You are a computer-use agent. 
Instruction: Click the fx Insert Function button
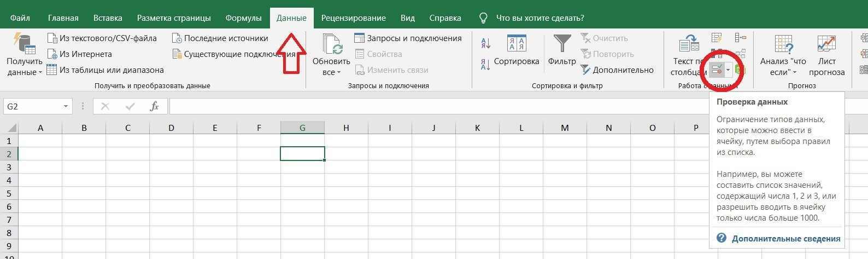click(x=155, y=106)
